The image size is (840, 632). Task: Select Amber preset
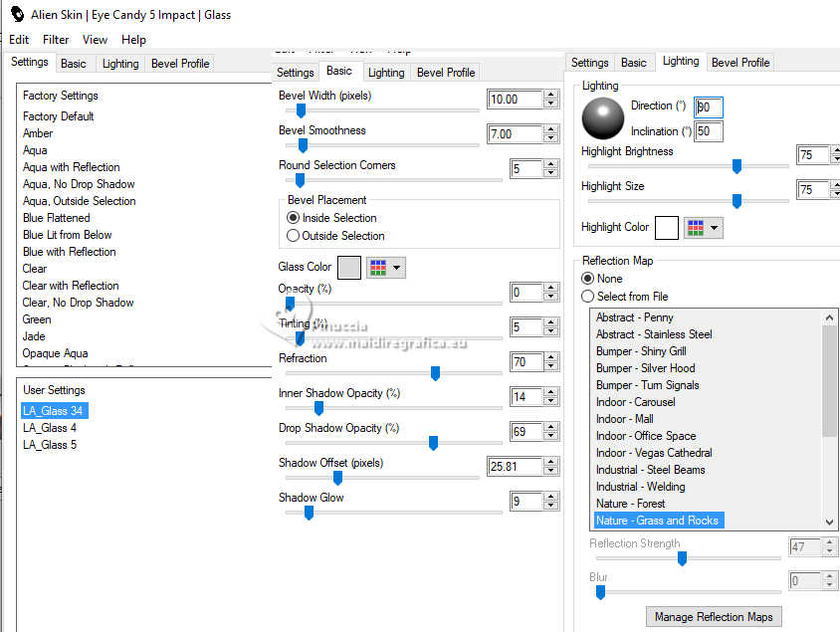coord(38,133)
